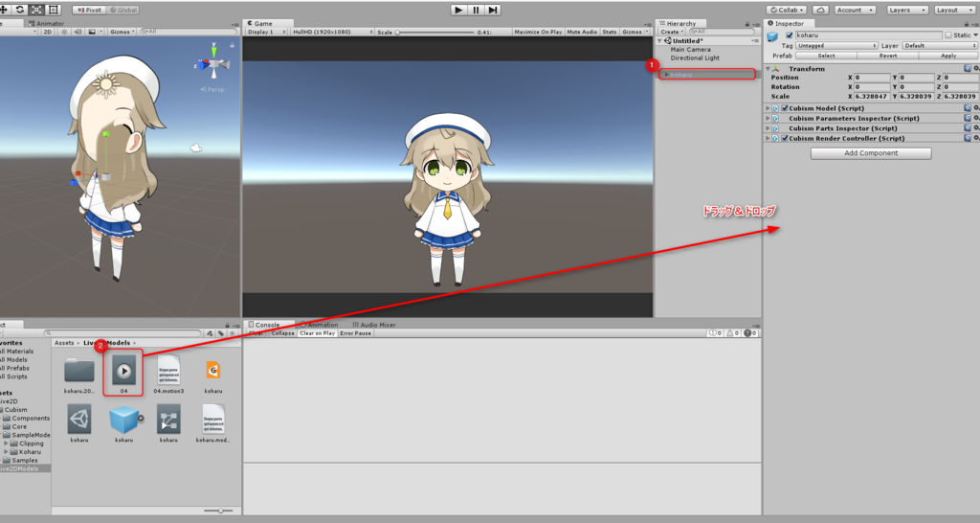Expand the koharu hierarchy item
The height and width of the screenshot is (523, 980).
click(x=666, y=75)
